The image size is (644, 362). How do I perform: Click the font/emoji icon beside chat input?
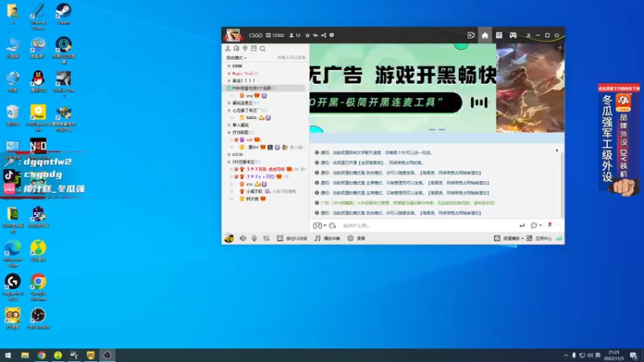coord(332,226)
